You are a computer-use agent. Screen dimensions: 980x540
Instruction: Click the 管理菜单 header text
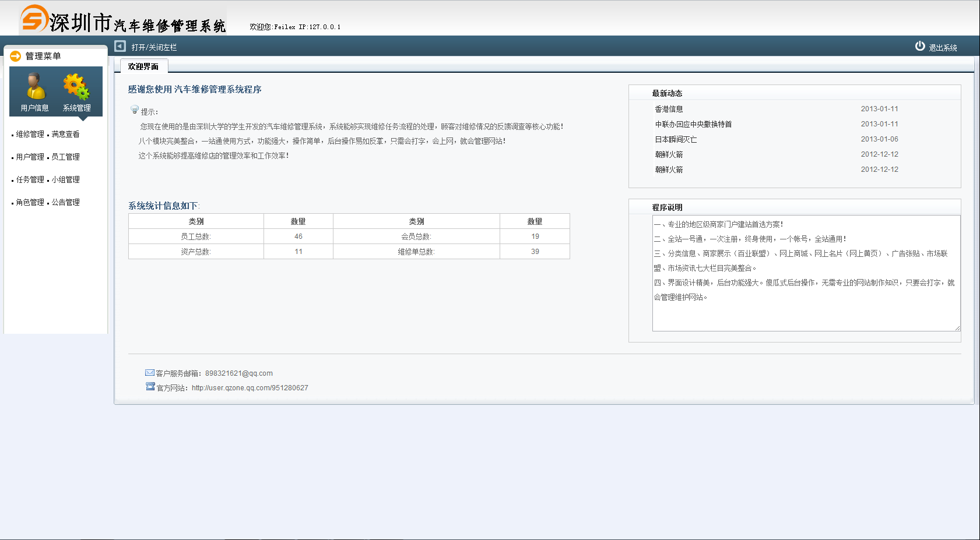pyautogui.click(x=43, y=56)
